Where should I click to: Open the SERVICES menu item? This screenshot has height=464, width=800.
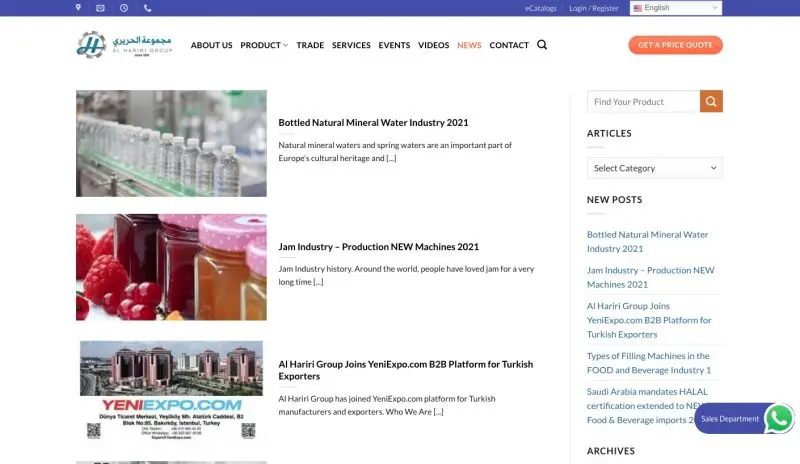pos(351,45)
